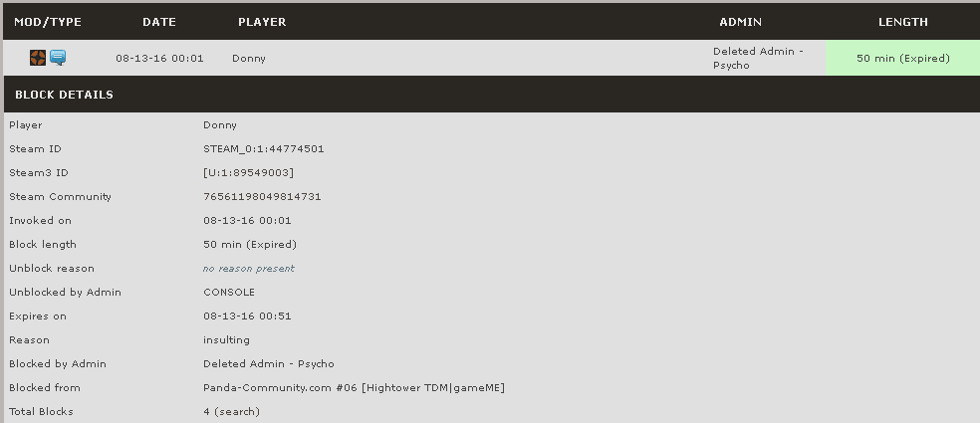The width and height of the screenshot is (980, 423).
Task: Open the search link next to Total Blocks
Action: [x=237, y=411]
